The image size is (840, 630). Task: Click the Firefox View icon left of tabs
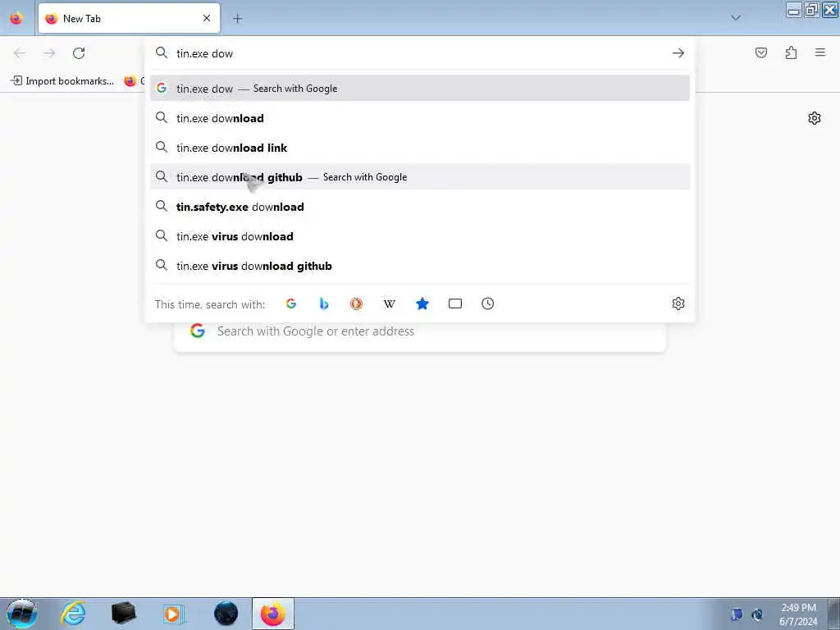tap(16, 18)
